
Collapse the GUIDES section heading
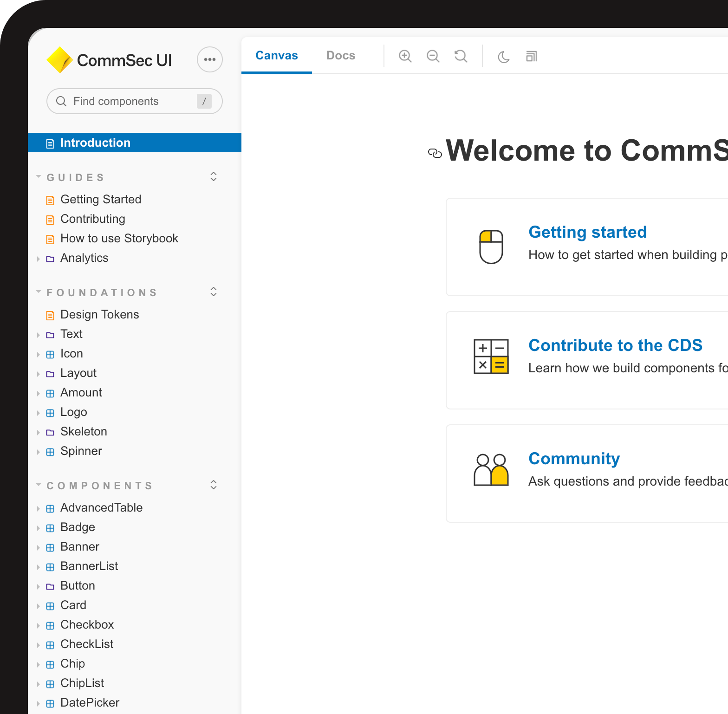click(x=75, y=177)
